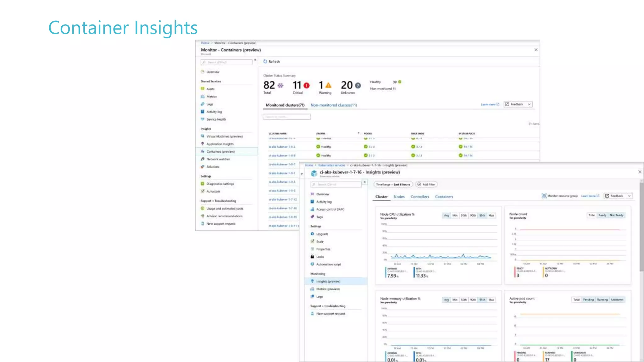Open Virtual Machines (preview) insights

(x=224, y=136)
